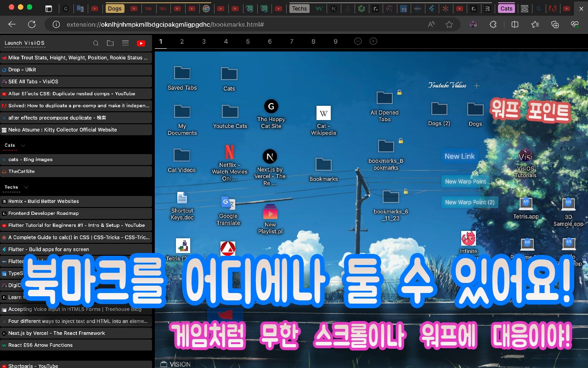This screenshot has height=368, width=588.
Task: Switch to desktop tab 1
Action: [x=161, y=41]
